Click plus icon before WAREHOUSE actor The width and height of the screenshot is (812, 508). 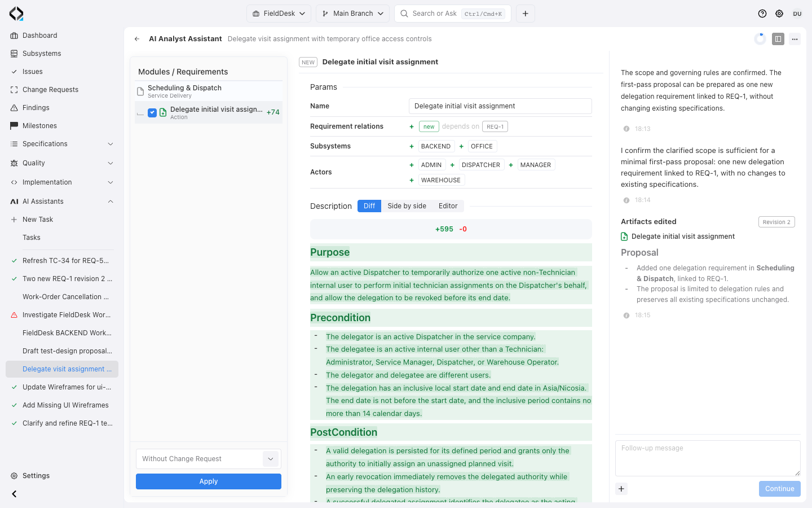point(412,180)
